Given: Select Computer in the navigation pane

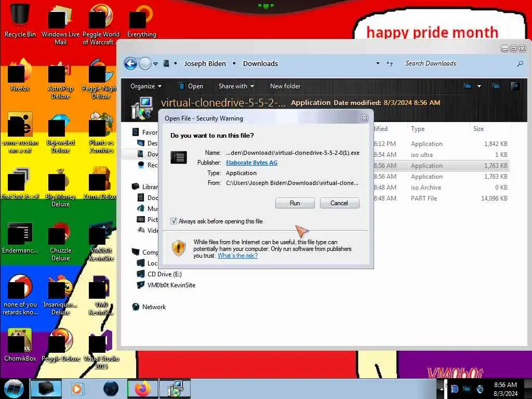Looking at the screenshot, I should (145, 252).
